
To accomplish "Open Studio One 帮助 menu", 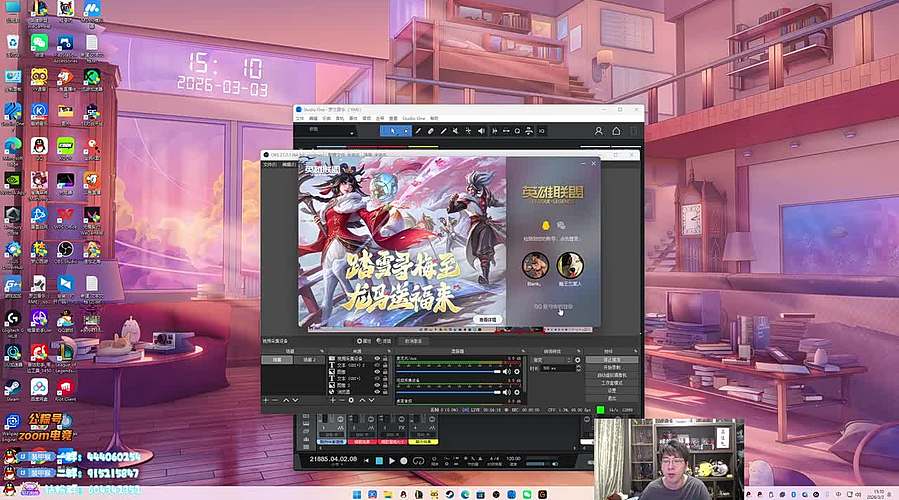I will tap(434, 118).
